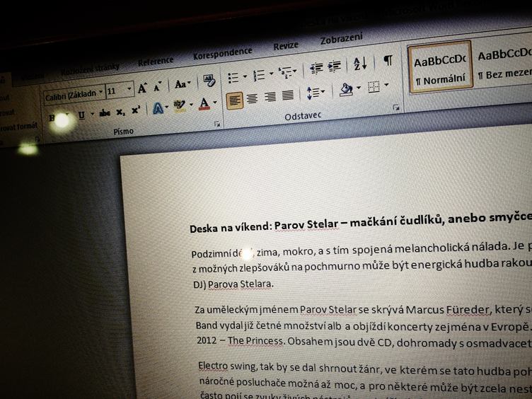Click the Change Case Aa icon
This screenshot has width=532, height=399.
[x=180, y=84]
